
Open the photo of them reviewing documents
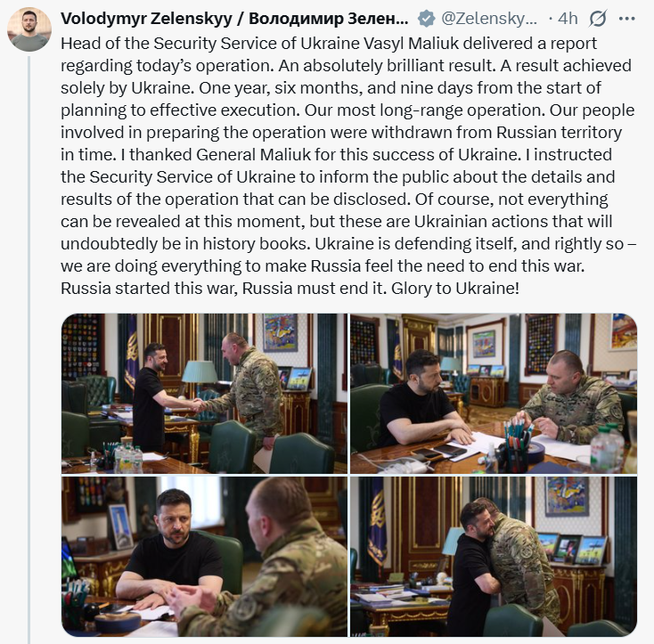coord(494,394)
